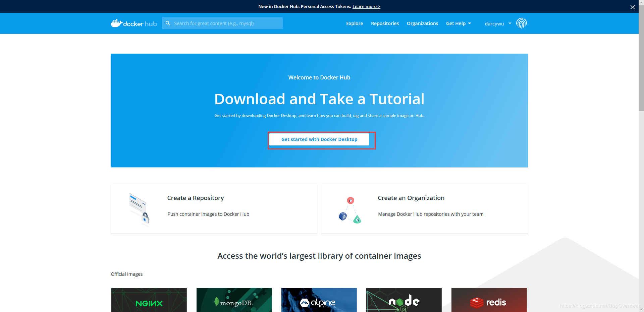The image size is (644, 312).
Task: Open Organizations page
Action: [422, 23]
